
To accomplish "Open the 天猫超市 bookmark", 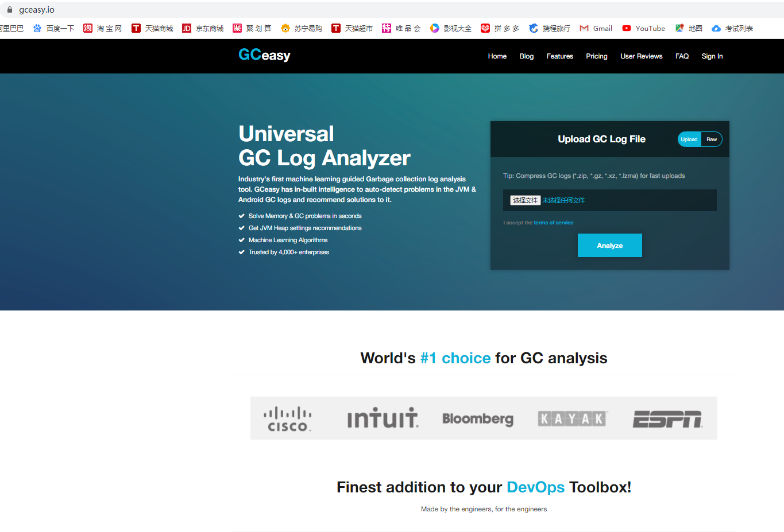I will [352, 28].
